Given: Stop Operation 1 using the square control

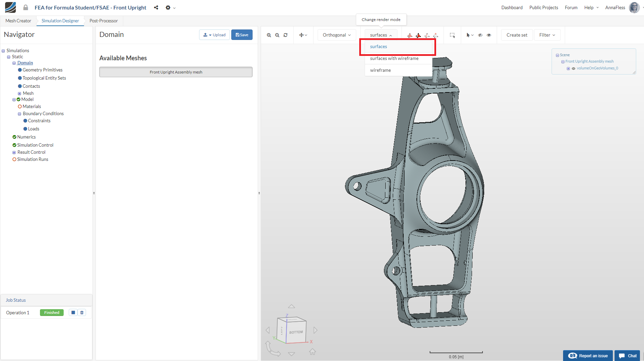Looking at the screenshot, I should [73, 312].
